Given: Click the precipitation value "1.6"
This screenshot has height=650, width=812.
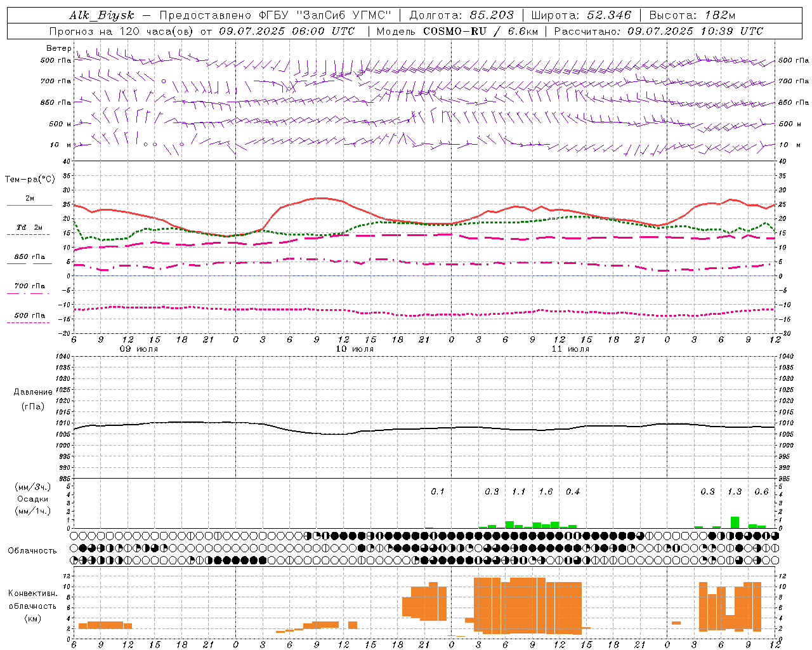Looking at the screenshot, I should coord(546,492).
